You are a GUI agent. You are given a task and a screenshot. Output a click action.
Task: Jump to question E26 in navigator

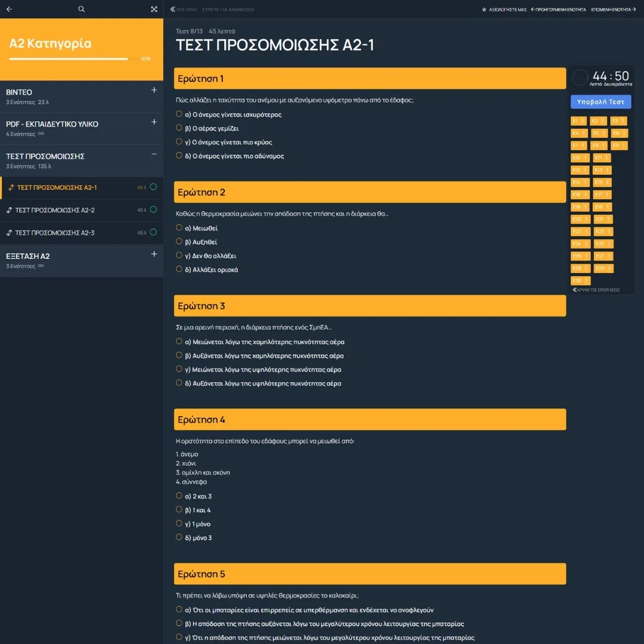581,256
